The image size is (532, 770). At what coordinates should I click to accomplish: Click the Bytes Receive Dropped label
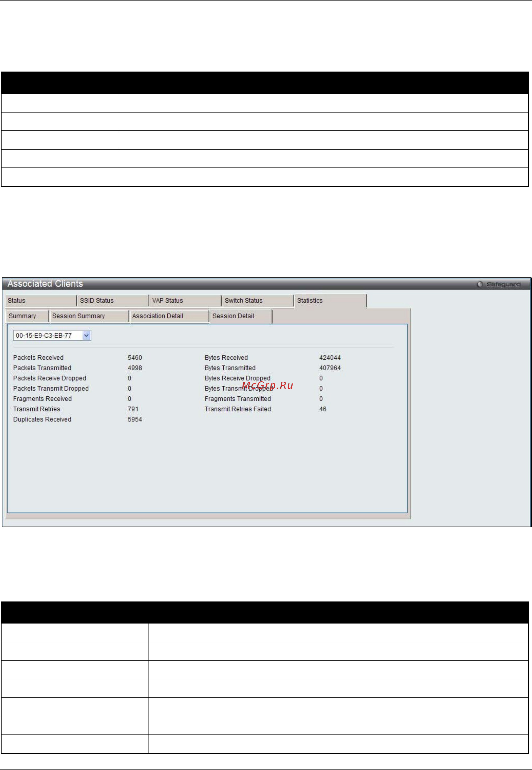point(237,378)
